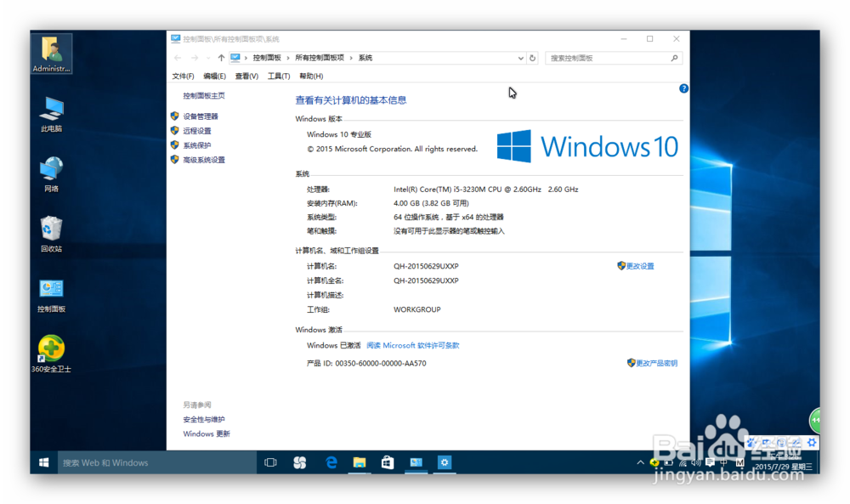Image resolution: width=850 pixels, height=504 pixels.
Task: Click 4.00 GB RAM value text
Action: coord(431,204)
